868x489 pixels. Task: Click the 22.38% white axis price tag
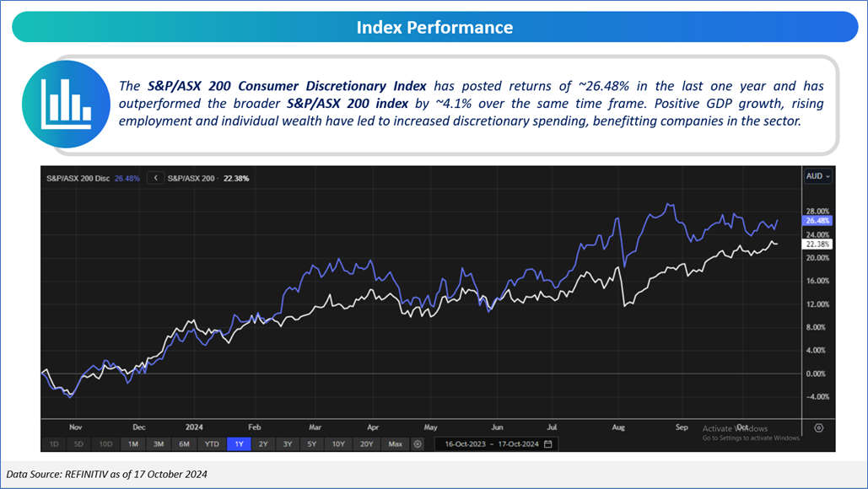pyautogui.click(x=817, y=244)
